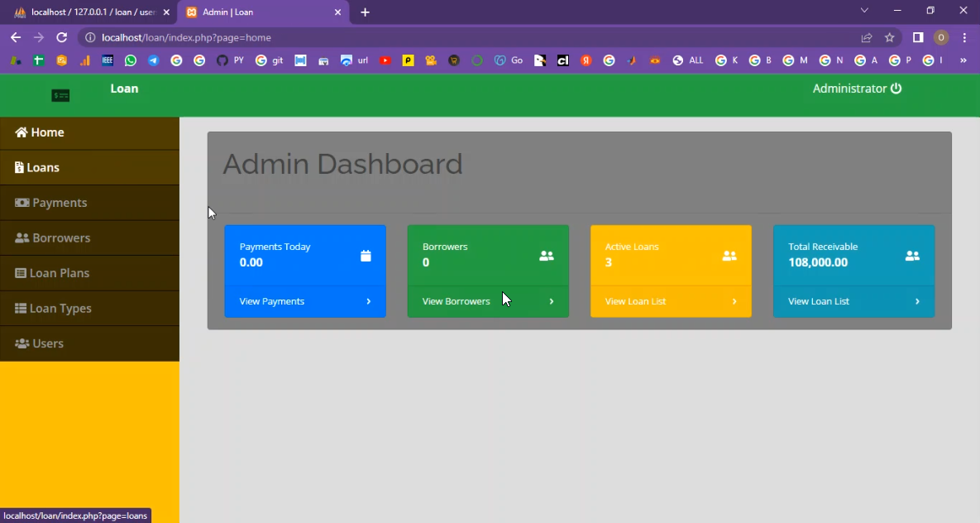The image size is (980, 523).
Task: Expand View Payments chevron arrow
Action: [x=368, y=301]
